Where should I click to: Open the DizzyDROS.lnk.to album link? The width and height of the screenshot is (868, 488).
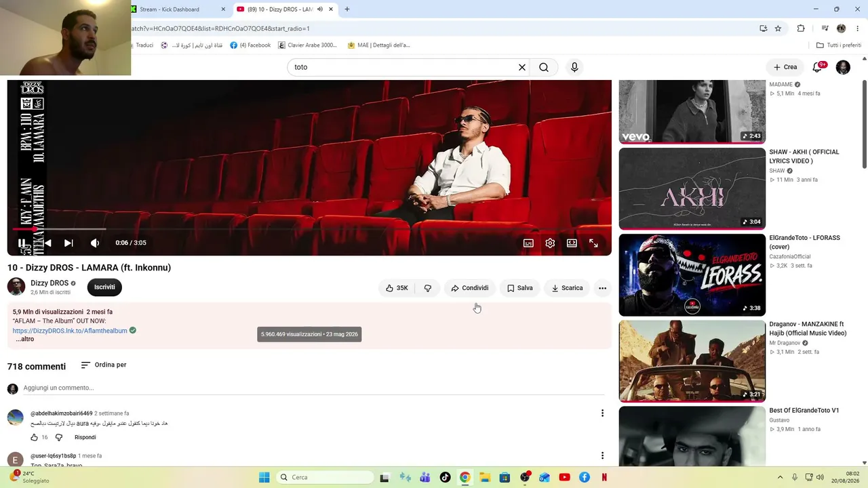coord(70,331)
